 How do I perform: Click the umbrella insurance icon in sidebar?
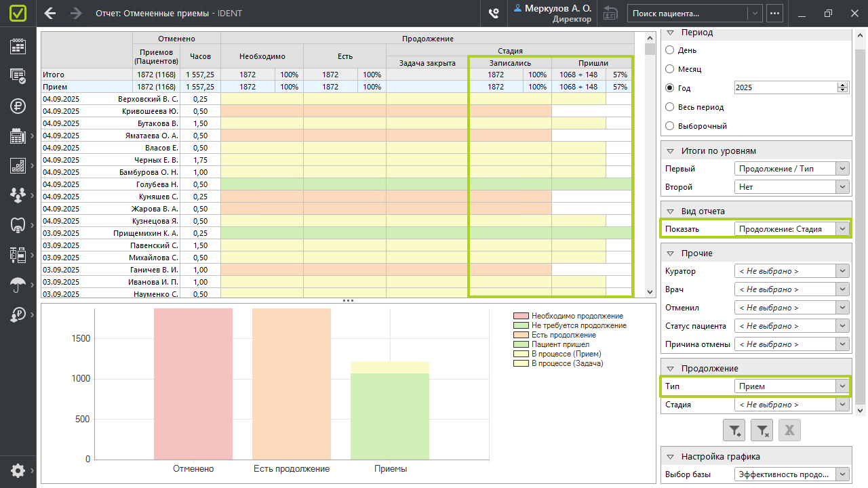(18, 285)
